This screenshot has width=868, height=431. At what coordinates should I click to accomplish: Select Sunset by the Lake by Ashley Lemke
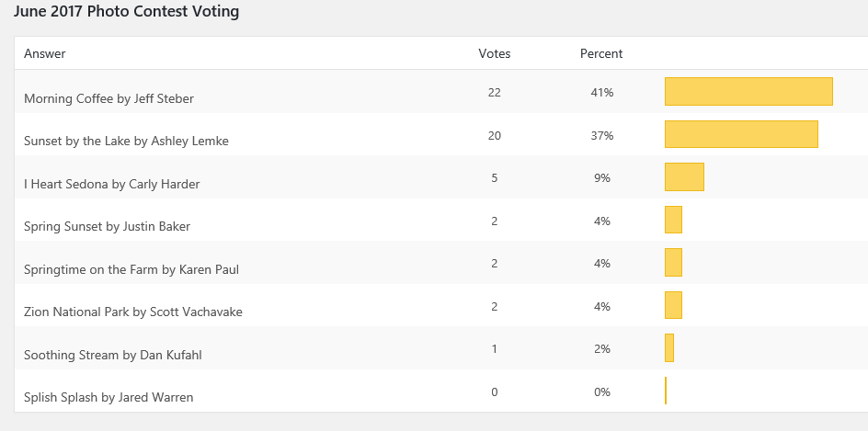coord(126,142)
